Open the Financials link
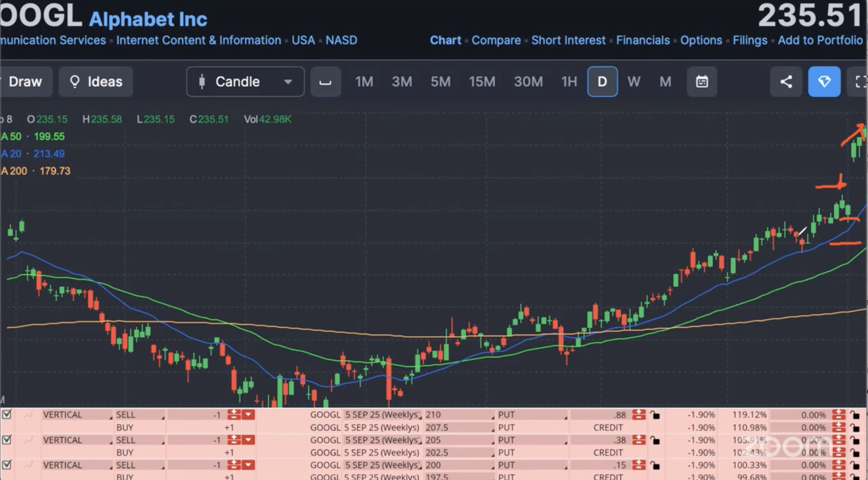868x480 pixels. click(643, 40)
